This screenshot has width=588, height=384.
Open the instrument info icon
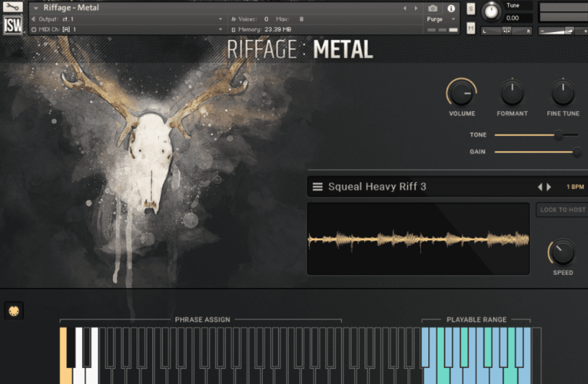pyautogui.click(x=451, y=8)
